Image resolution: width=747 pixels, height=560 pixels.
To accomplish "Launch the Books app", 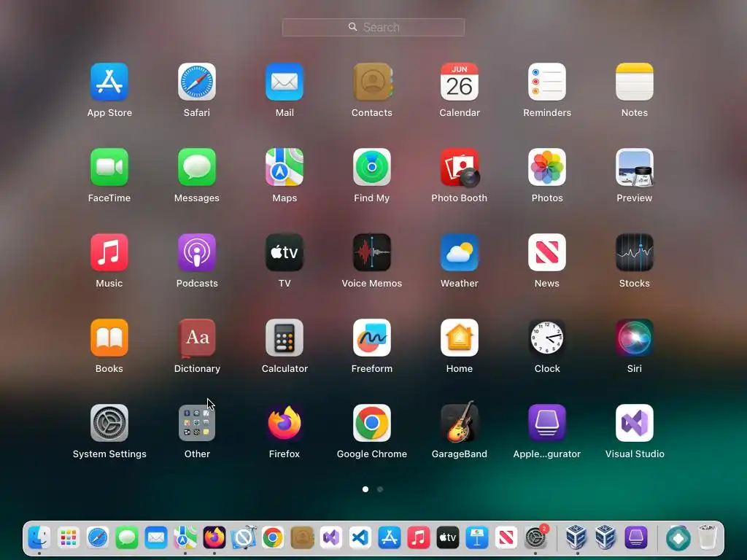I will pyautogui.click(x=109, y=338).
